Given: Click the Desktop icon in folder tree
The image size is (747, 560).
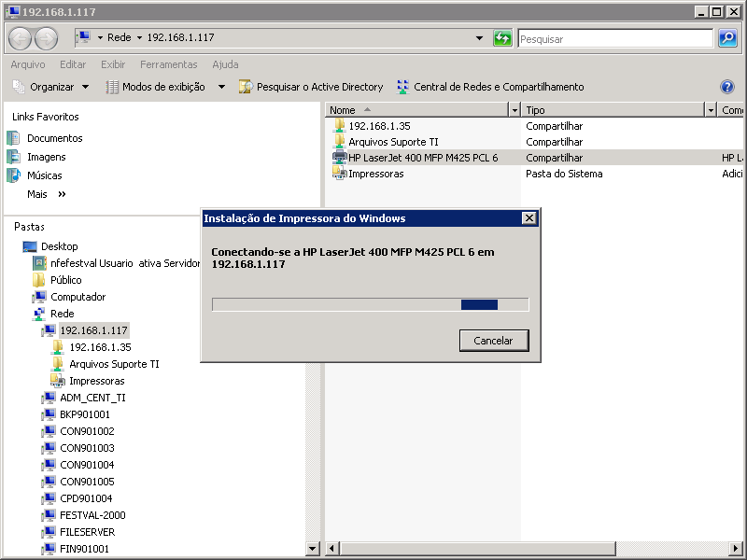Looking at the screenshot, I should 30,246.
